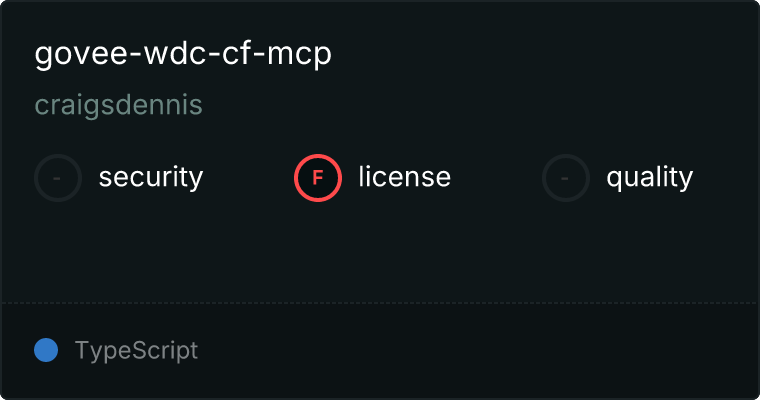Select the license label text
Viewport: 760px width, 400px height.
(x=405, y=176)
